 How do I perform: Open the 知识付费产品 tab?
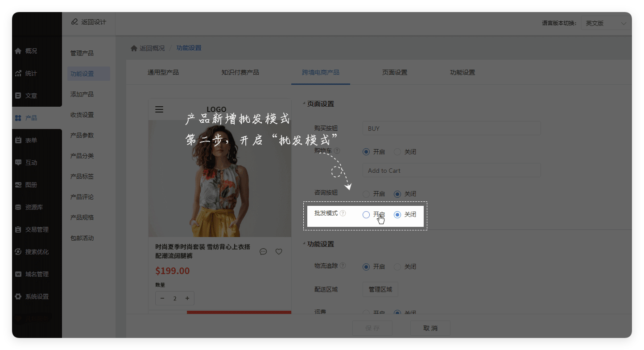pos(240,72)
